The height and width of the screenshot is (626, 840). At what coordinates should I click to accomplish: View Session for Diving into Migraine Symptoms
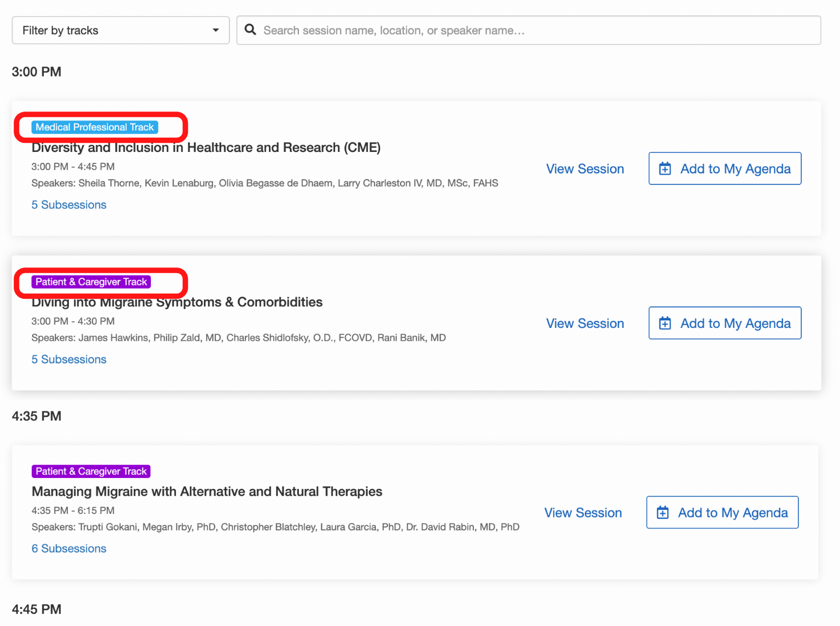[585, 323]
